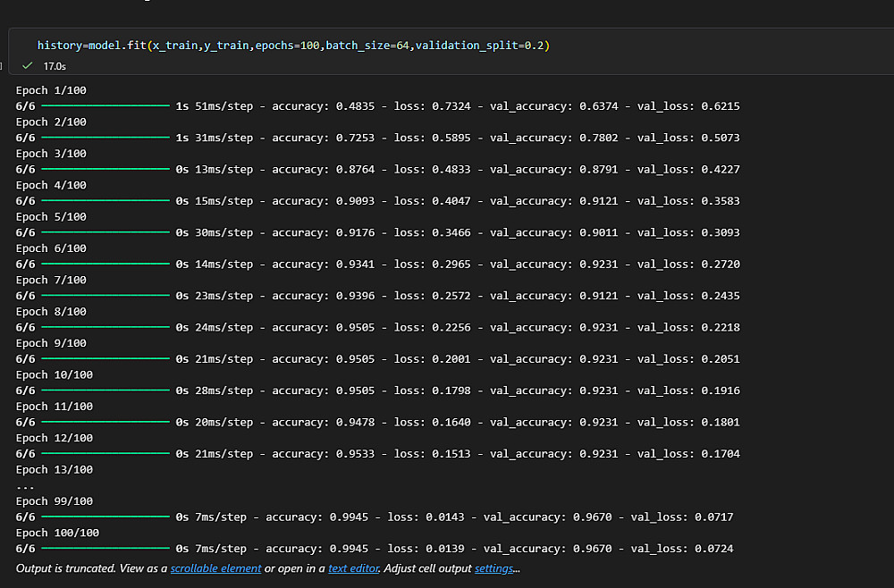This screenshot has width=894, height=588.
Task: Click the Epoch 100/100 progress bar
Action: tap(105, 548)
